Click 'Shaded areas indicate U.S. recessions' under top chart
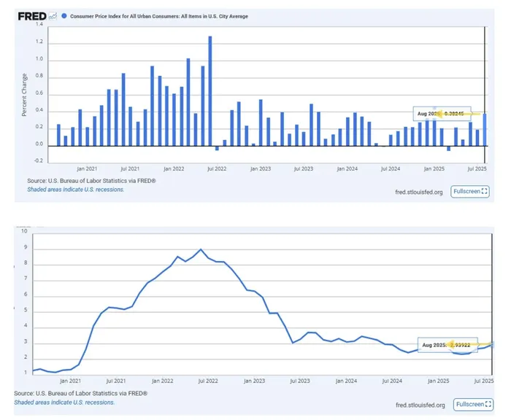Image resolution: width=511 pixels, height=420 pixels. [x=75, y=189]
